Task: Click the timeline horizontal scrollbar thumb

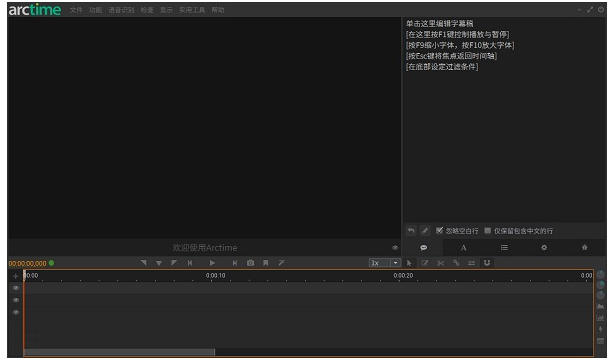Action: tap(119, 352)
